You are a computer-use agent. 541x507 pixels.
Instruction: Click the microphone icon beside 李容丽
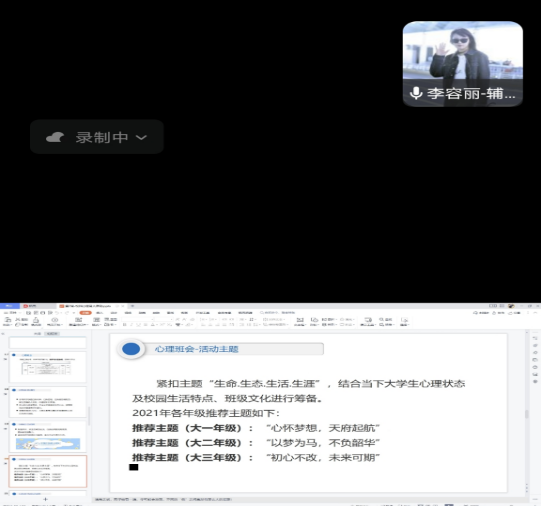416,93
